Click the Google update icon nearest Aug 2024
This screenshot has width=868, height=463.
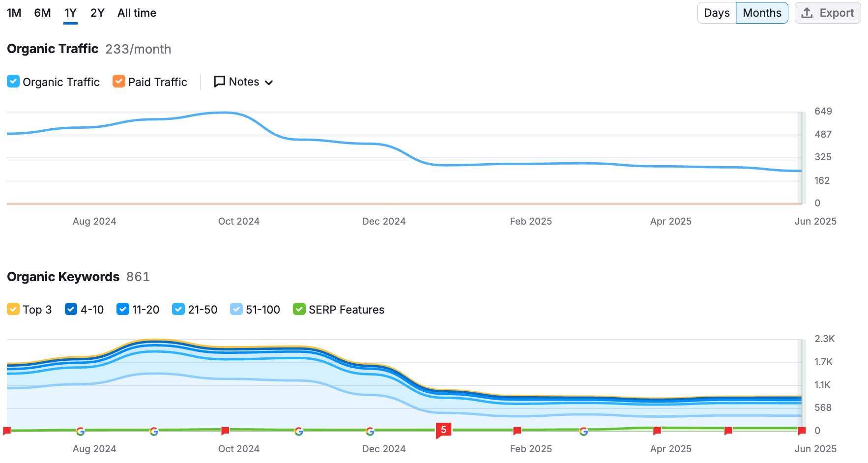[x=81, y=431]
